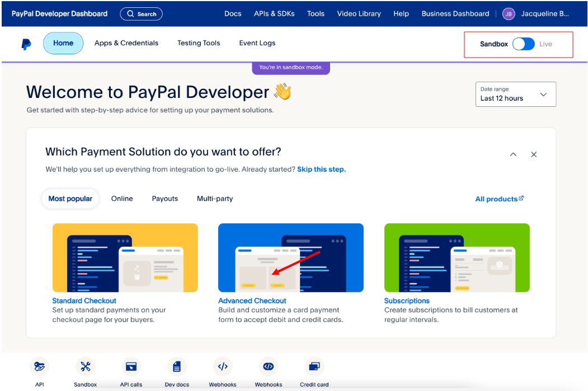Collapse the Payment Solution panel
Screen dimensions: 588x391
point(513,155)
